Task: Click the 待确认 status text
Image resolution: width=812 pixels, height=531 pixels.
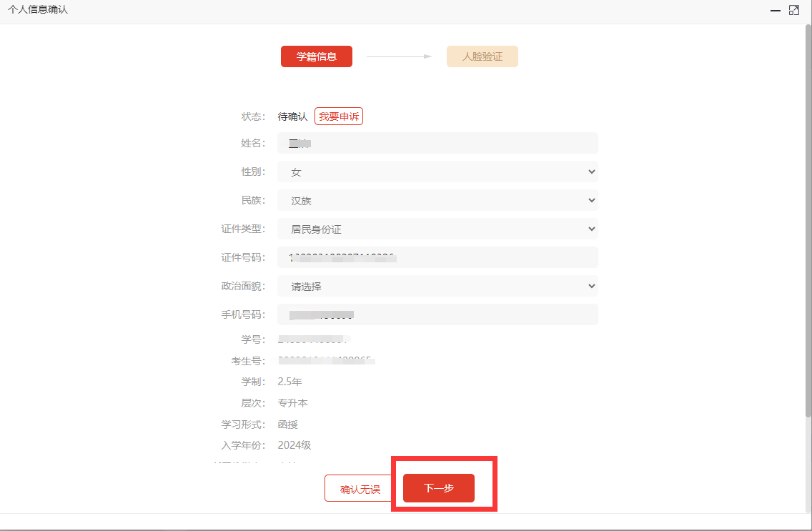Action: click(x=292, y=116)
